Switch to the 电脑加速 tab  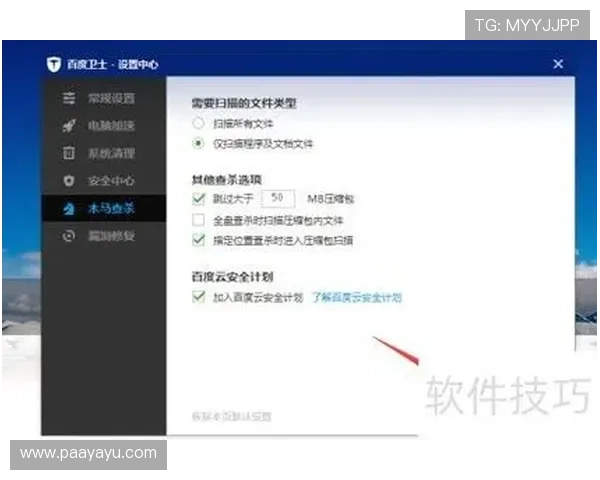point(104,126)
